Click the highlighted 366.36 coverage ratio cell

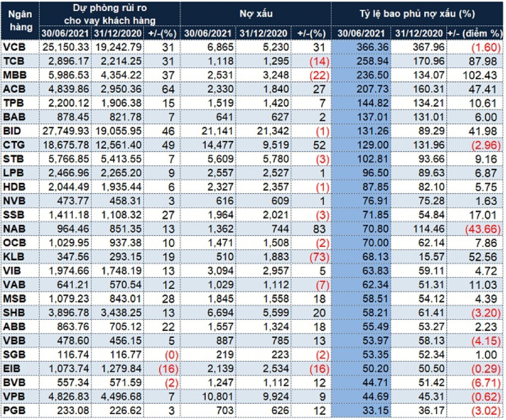[x=361, y=47]
